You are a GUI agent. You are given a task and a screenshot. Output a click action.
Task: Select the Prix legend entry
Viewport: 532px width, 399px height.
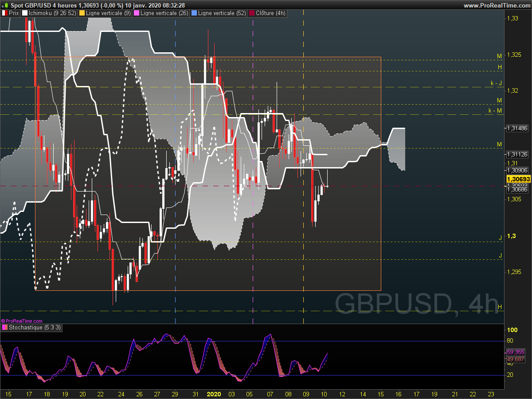coord(11,13)
